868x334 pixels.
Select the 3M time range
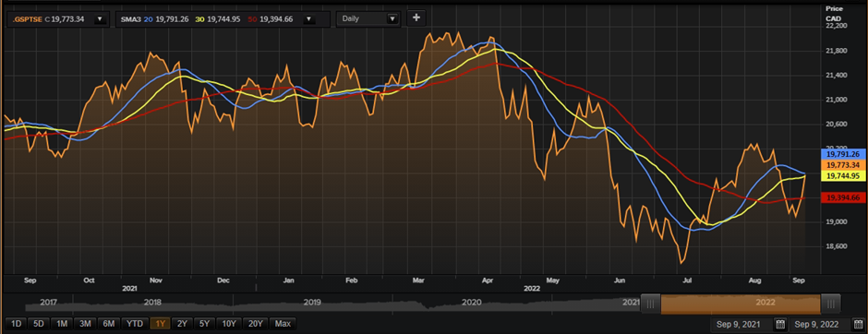tap(85, 324)
